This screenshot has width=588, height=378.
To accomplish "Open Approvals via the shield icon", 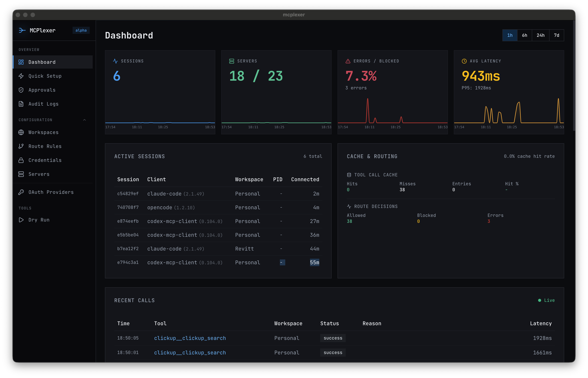I will (x=21, y=90).
